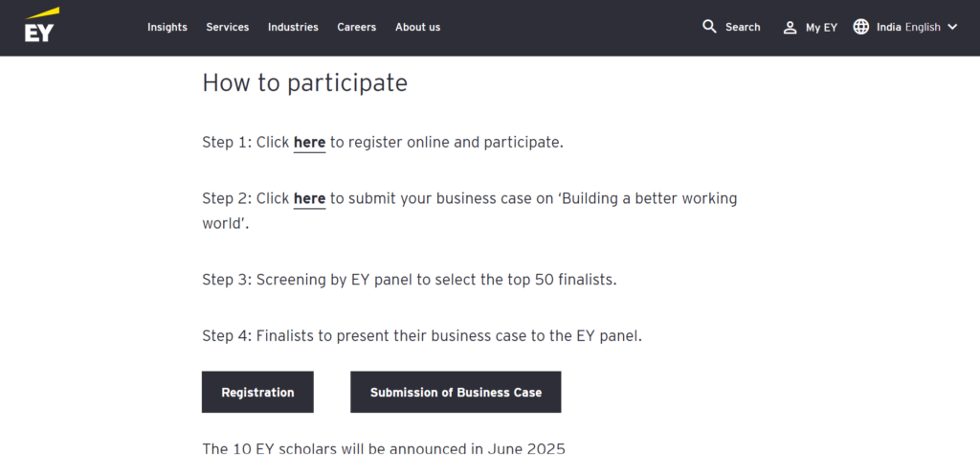
Task: Click the Step 4 finalists text
Action: click(x=422, y=336)
